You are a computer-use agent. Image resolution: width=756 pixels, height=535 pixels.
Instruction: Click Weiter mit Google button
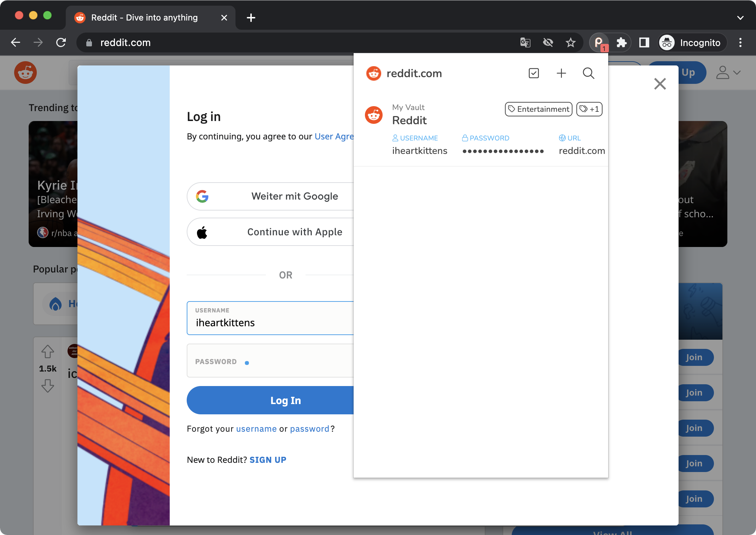point(270,196)
